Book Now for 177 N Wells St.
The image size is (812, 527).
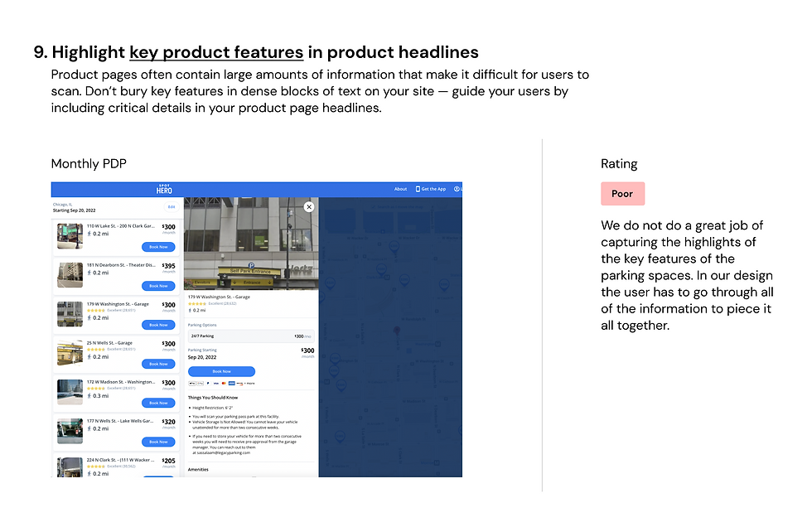[158, 442]
